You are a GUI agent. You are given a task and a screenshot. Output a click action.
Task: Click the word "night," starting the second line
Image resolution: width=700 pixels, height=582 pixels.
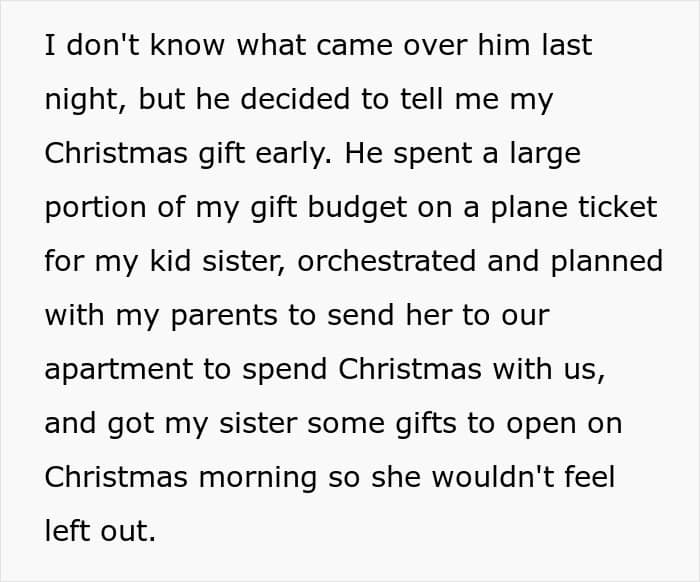(x=86, y=100)
